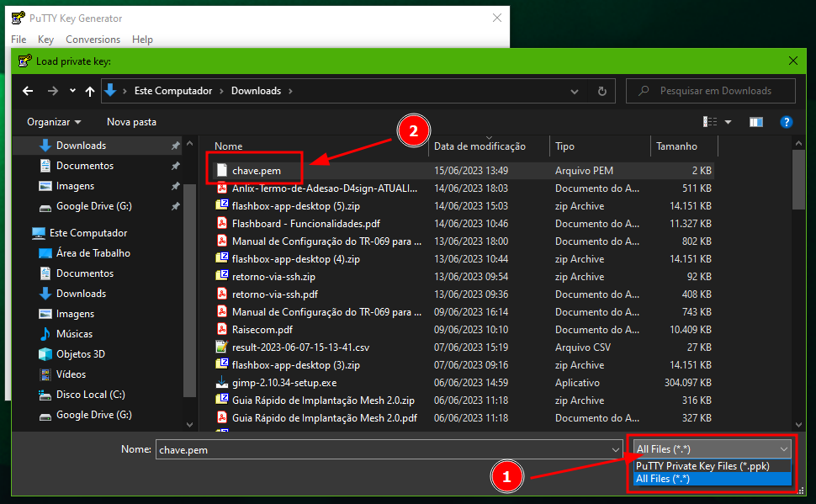Select Guia Rápido de Implantação Mesh 2.0.pdf

tap(324, 419)
